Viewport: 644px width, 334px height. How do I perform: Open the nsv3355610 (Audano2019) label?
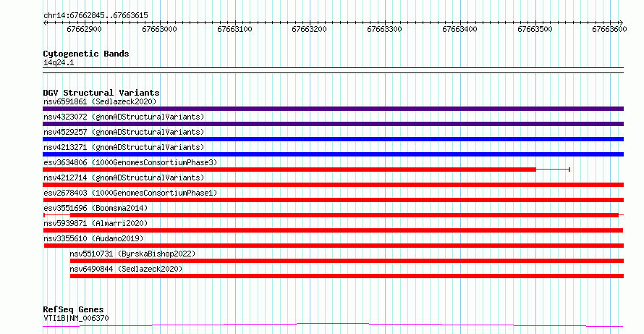click(93, 238)
